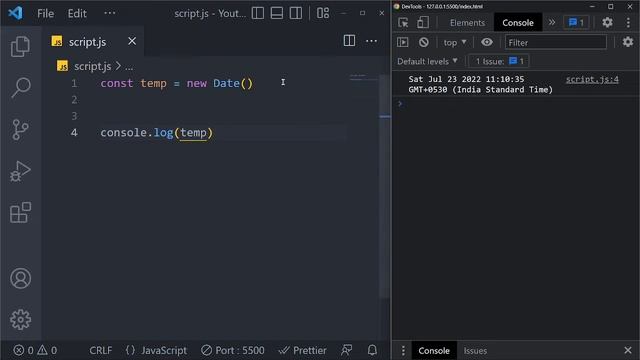Open the Accounts menu icon
Image resolution: width=640 pixels, height=360 pixels.
coord(20,278)
